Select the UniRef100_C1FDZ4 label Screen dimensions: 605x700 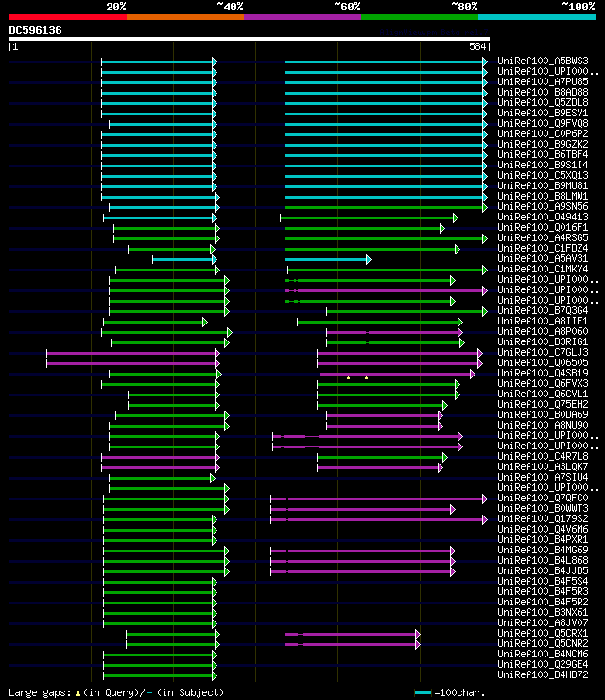coord(543,248)
